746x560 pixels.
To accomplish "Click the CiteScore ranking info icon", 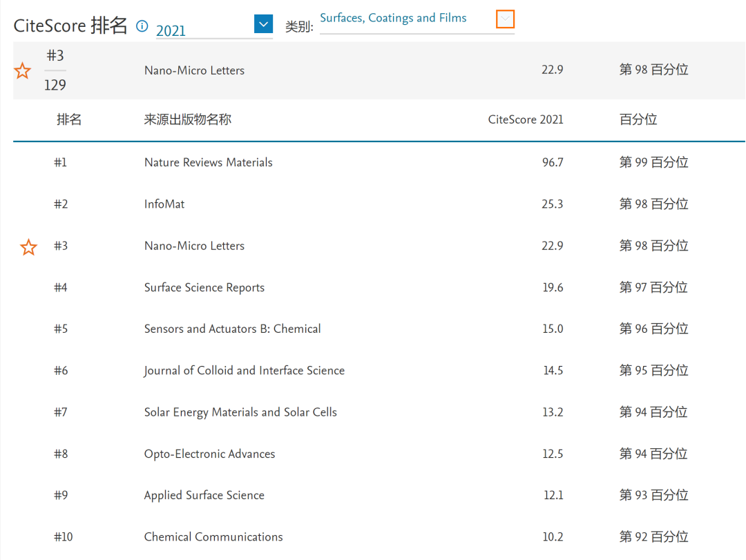I will point(142,26).
